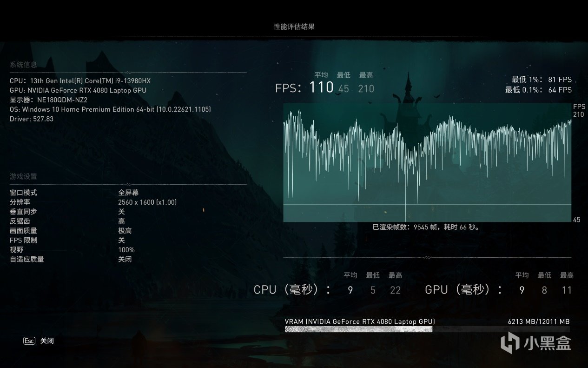Click the minimum FPS value 45

tap(344, 88)
